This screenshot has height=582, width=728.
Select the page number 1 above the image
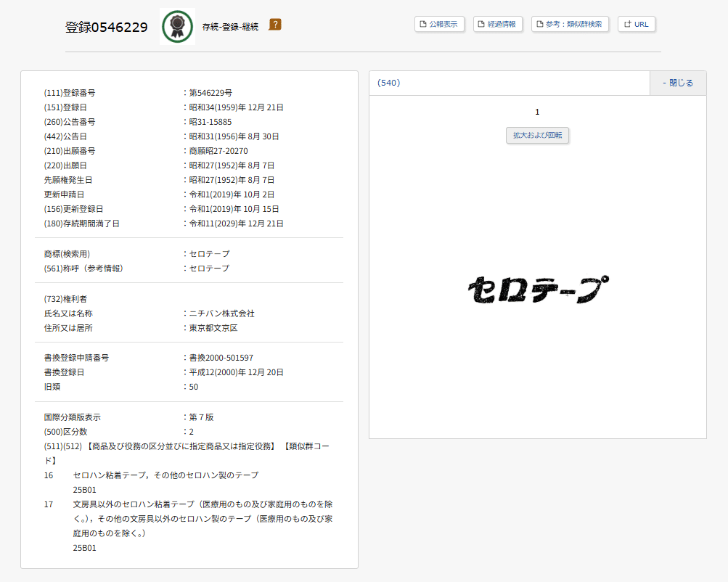[537, 112]
